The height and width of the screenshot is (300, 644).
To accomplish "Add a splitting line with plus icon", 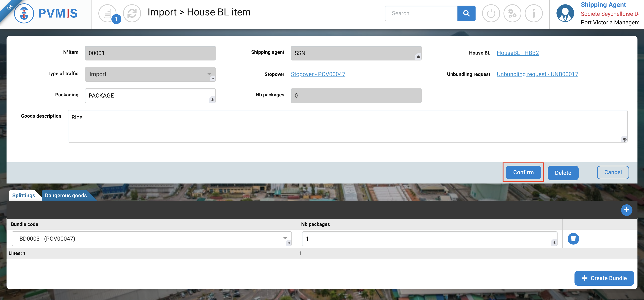I will [626, 210].
